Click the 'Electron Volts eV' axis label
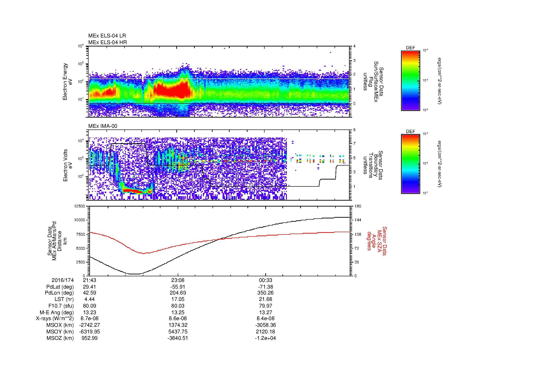This screenshot has width=555, height=392. coord(68,165)
